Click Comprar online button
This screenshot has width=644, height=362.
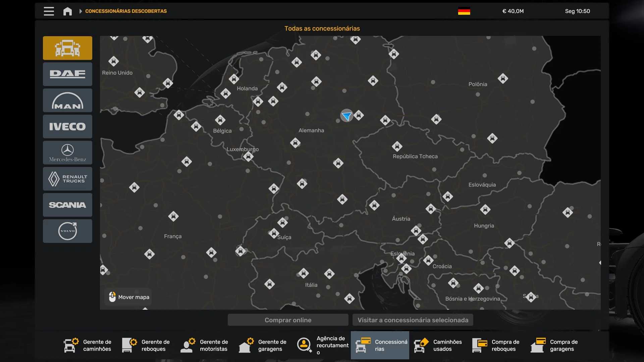click(288, 320)
